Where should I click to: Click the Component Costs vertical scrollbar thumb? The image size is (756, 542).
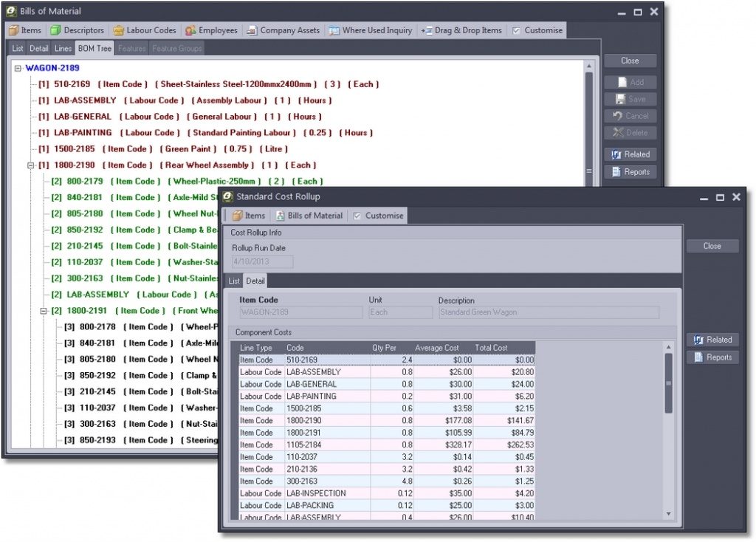coord(668,383)
